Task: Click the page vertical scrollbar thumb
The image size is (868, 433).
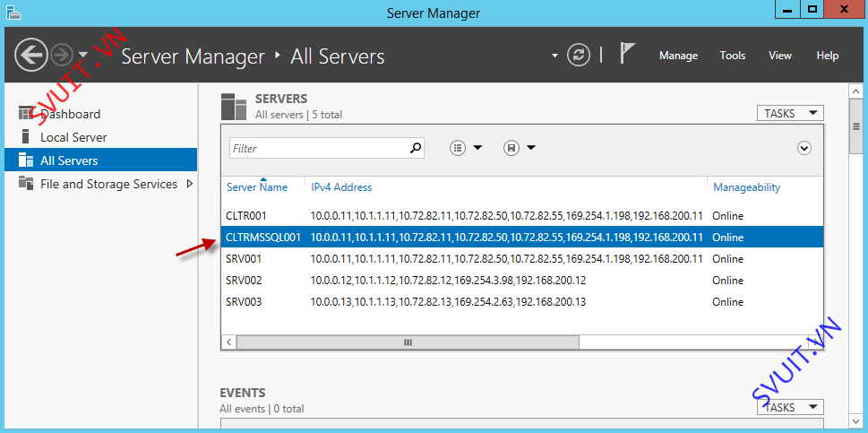Action: pos(855,126)
